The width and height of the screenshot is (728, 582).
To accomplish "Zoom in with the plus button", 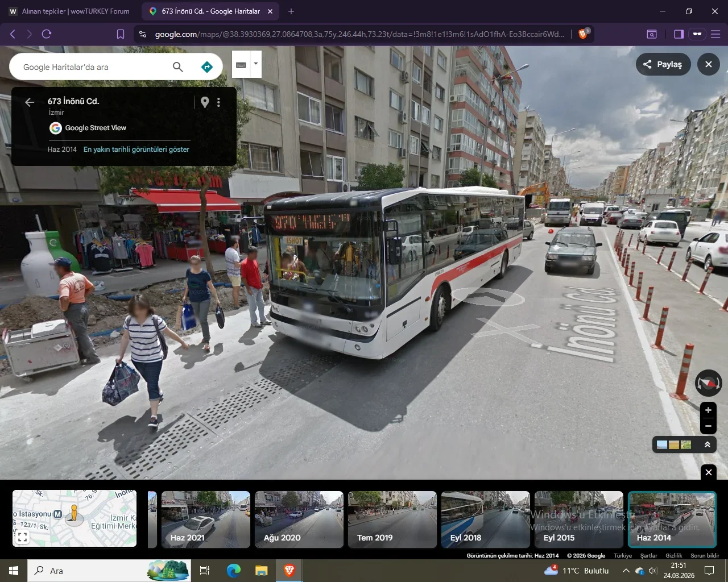I will tap(708, 410).
